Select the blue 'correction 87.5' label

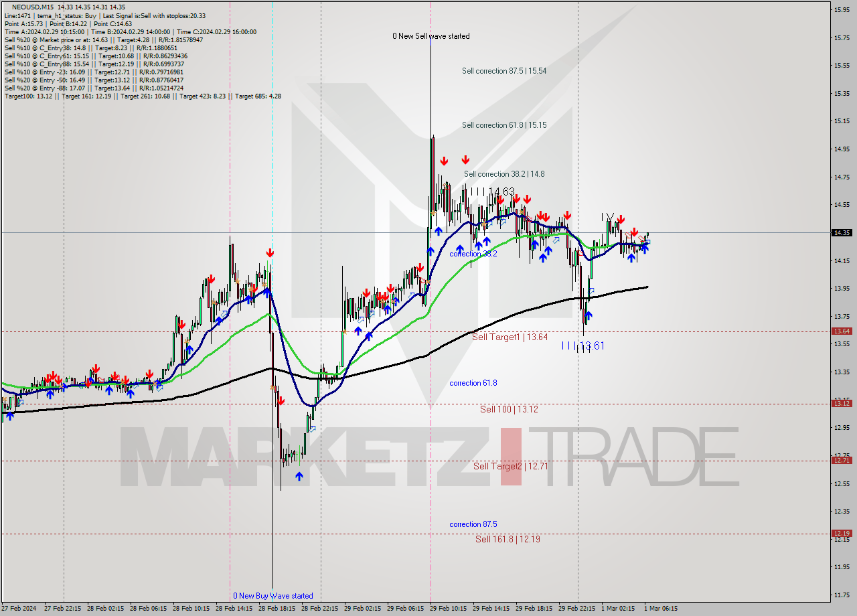(x=473, y=524)
